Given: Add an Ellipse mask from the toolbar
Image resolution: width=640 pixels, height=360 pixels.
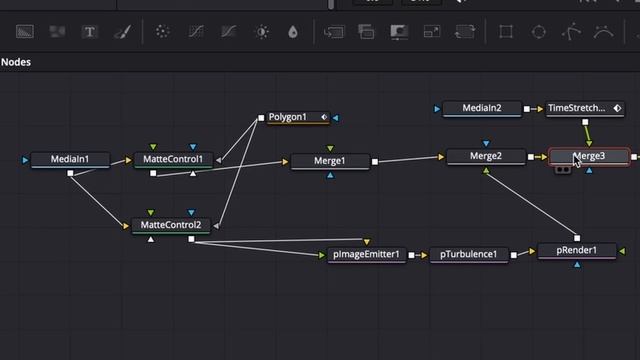Looking at the screenshot, I should point(538,31).
